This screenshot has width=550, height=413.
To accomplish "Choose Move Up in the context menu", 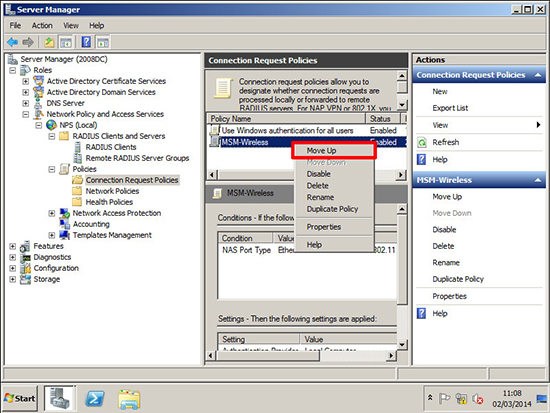I will (x=334, y=151).
